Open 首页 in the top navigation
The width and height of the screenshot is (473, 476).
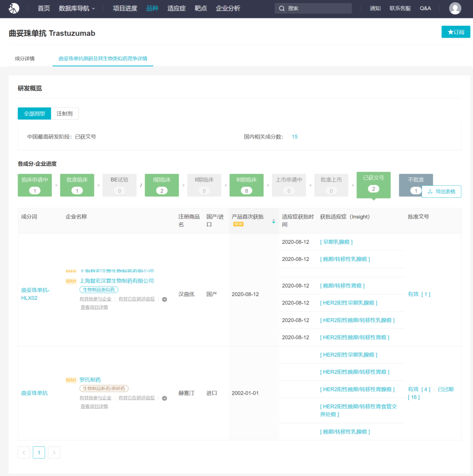[44, 8]
